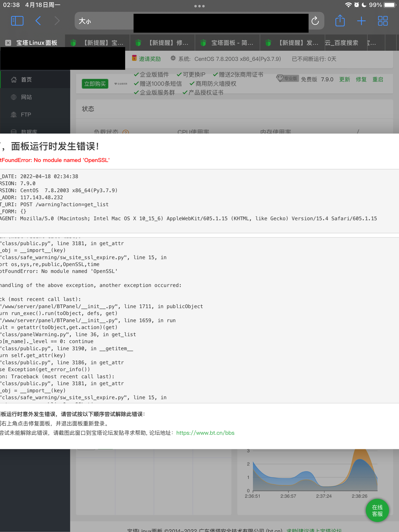This screenshot has height=532, width=399.
Task: Click the 首页 house icon
Action: point(14,79)
